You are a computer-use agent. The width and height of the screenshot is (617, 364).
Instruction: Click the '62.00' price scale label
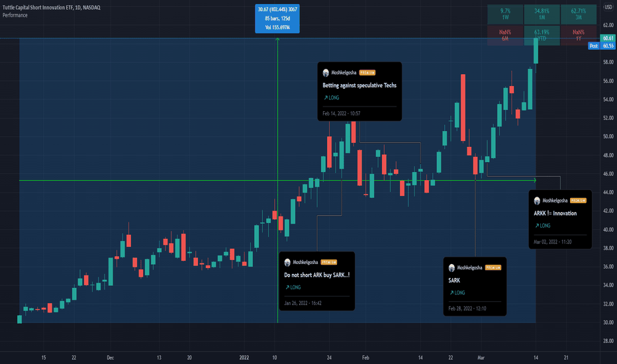click(608, 25)
